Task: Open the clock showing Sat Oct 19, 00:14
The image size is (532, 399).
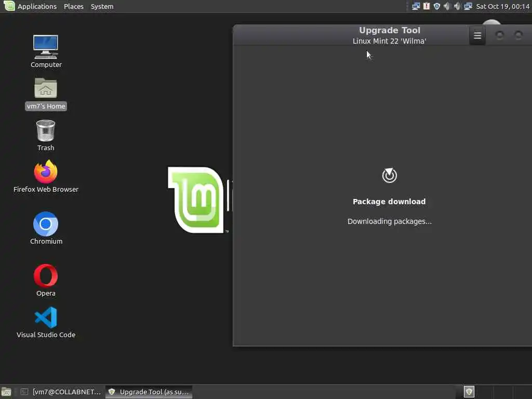Action: click(502, 6)
